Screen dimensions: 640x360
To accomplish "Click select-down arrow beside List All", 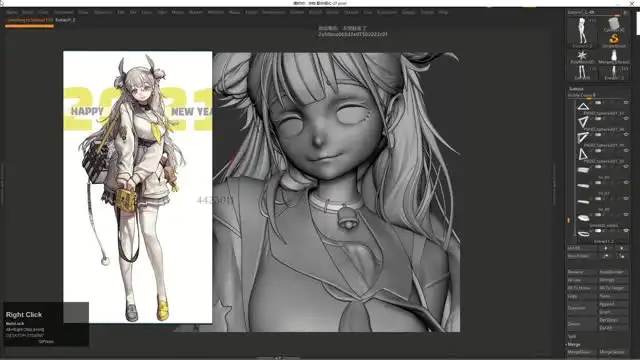I will pyautogui.click(x=621, y=248).
